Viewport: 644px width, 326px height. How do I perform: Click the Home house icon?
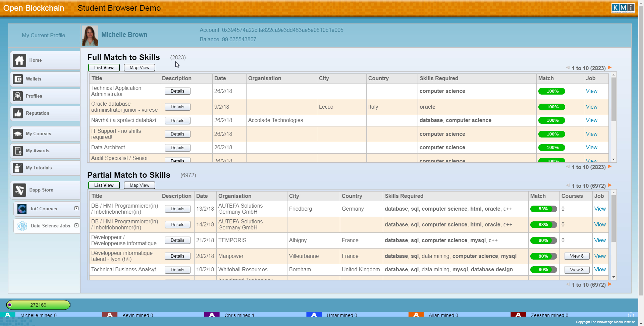pyautogui.click(x=19, y=60)
